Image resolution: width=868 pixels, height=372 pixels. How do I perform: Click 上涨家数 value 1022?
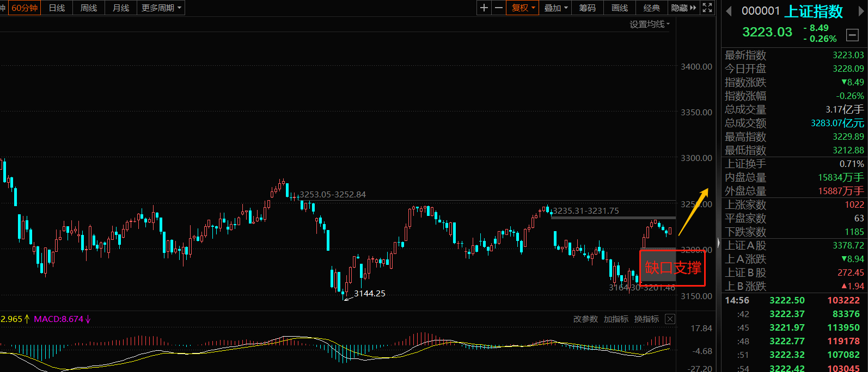pos(854,204)
